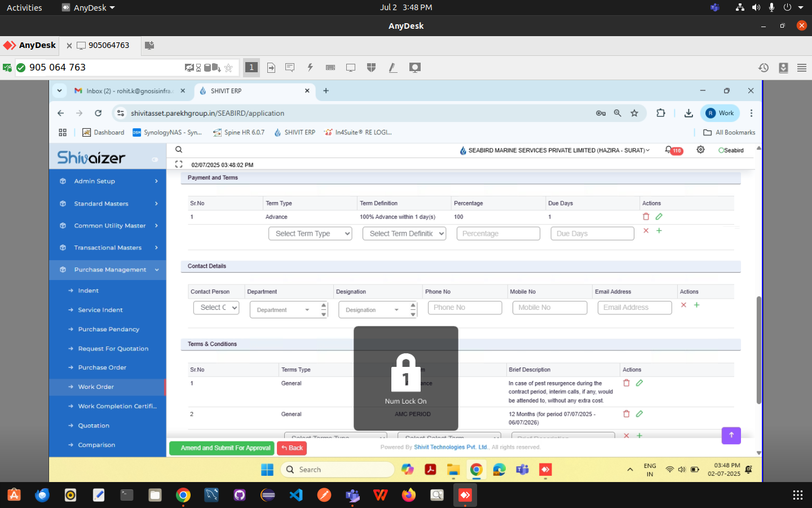Open the Select Term Definition dropdown
Image resolution: width=812 pixels, height=508 pixels.
coord(404,234)
